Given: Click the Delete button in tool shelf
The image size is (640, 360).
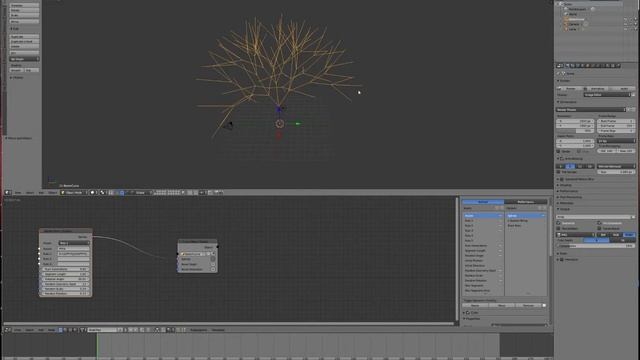Looking at the screenshot, I should [24, 47].
